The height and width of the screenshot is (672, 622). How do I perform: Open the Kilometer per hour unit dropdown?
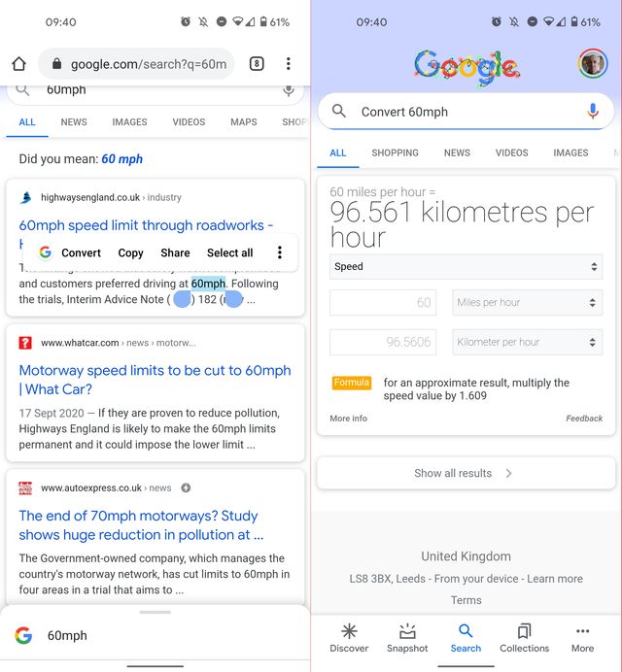point(527,342)
